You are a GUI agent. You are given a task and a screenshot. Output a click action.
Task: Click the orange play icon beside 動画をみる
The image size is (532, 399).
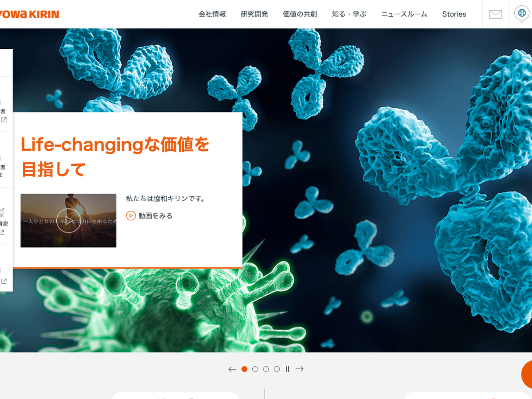click(x=131, y=216)
